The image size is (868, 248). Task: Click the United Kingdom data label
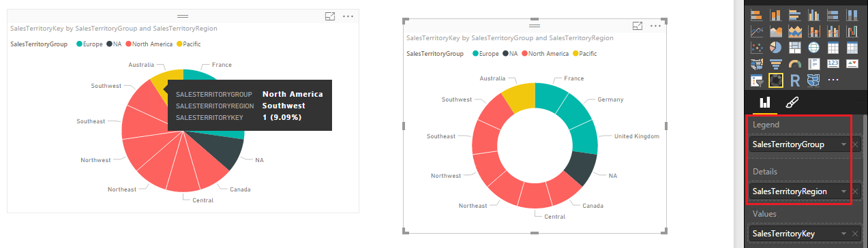point(636,136)
